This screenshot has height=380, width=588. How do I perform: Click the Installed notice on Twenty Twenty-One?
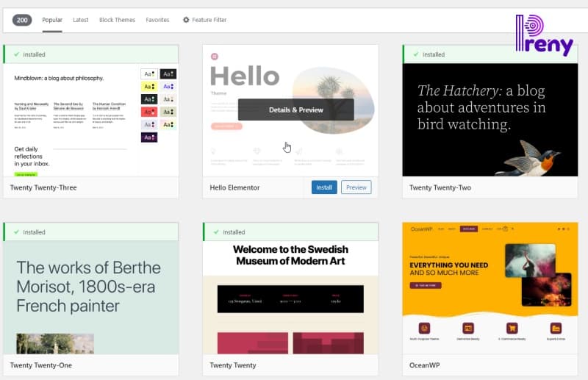click(x=91, y=232)
